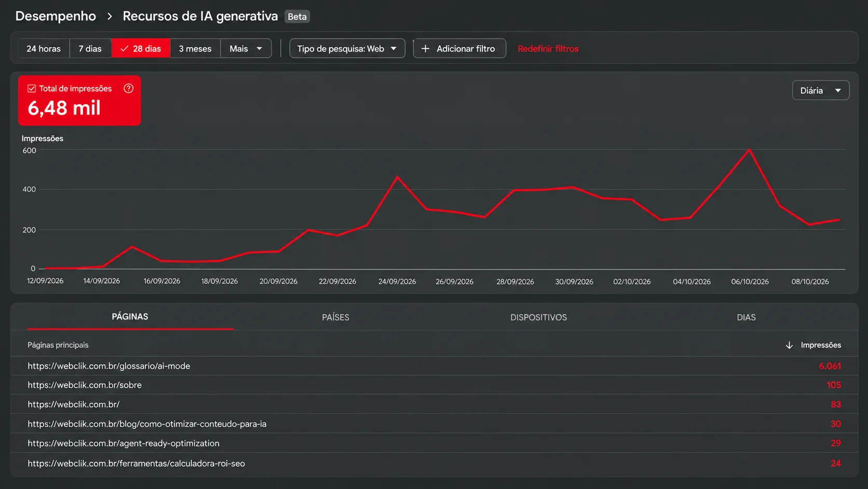The image size is (868, 489).
Task: Open the https://webclik.com.br/ homepage row
Action: (x=434, y=404)
